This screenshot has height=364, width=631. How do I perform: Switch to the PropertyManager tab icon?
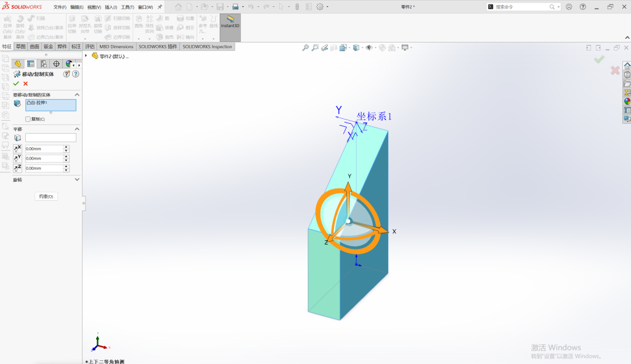click(x=31, y=64)
